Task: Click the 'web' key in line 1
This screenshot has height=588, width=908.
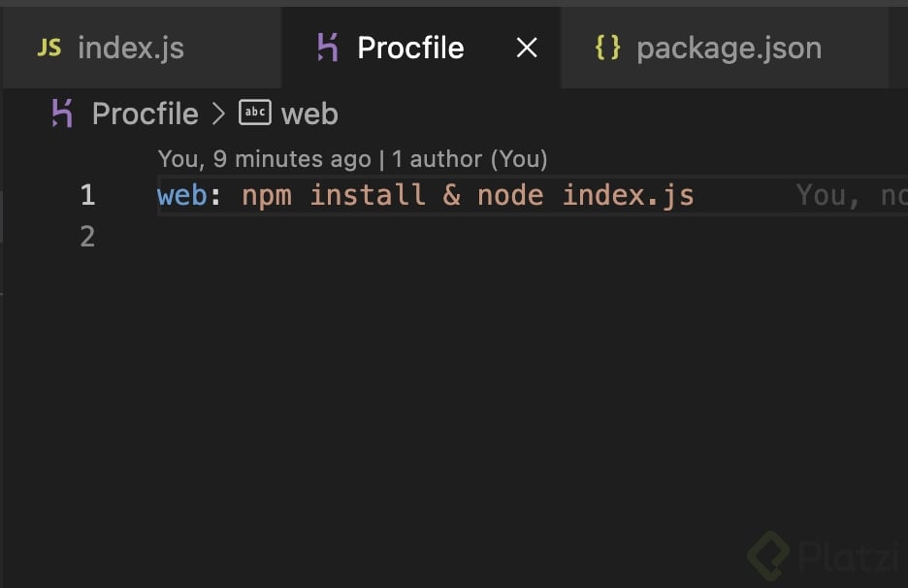Action: (x=181, y=195)
